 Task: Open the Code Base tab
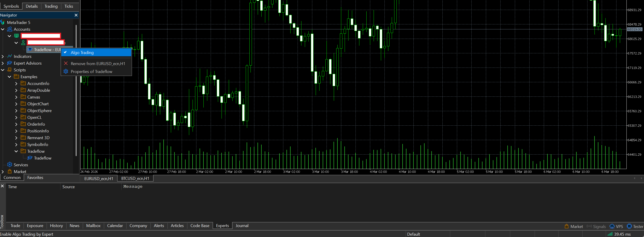click(200, 225)
